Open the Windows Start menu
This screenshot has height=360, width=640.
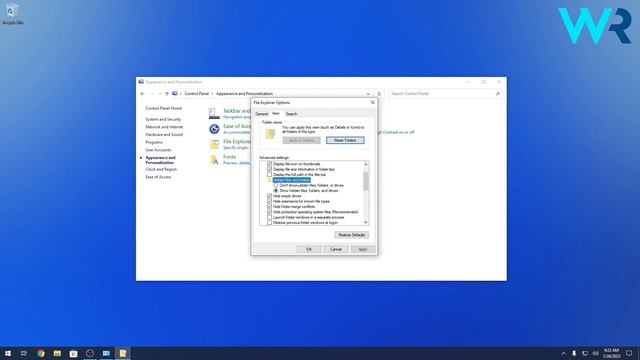[x=8, y=353]
